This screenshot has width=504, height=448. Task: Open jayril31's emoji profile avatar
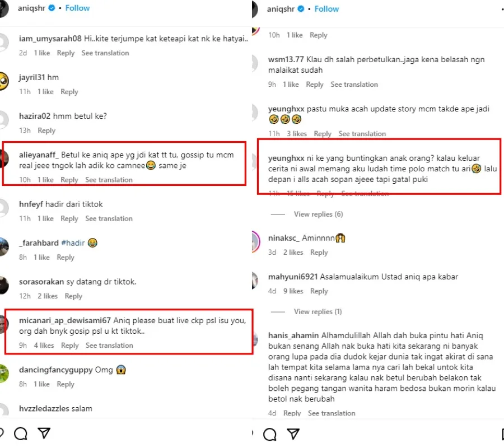tap(3, 82)
